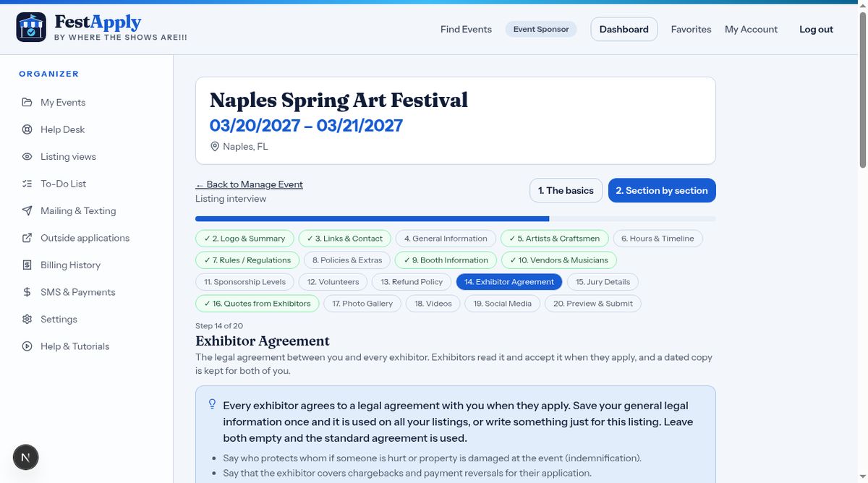Open the SMS & Payments dollar icon

point(27,292)
